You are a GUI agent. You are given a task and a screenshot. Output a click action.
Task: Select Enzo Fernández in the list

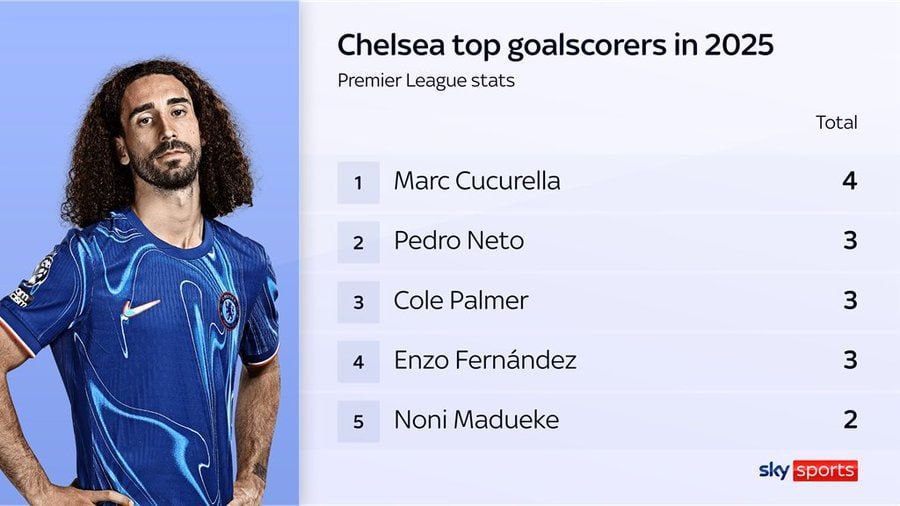(485, 360)
